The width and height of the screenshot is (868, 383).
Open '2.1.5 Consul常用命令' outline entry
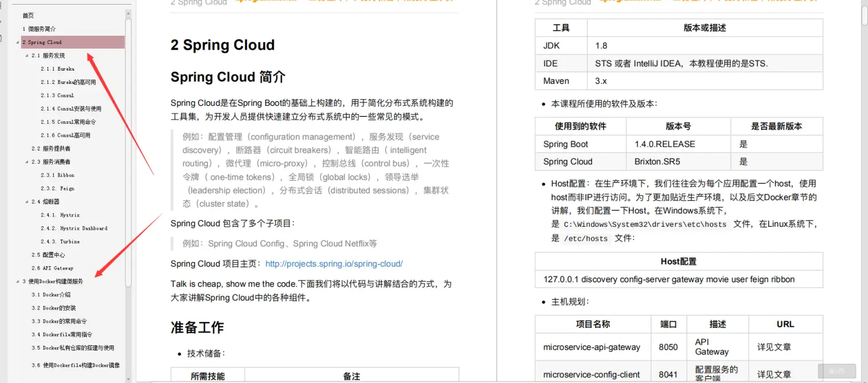coord(68,122)
